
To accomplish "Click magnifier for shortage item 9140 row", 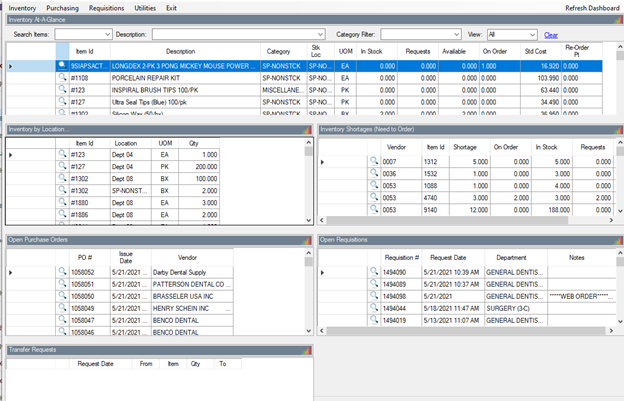I will (x=374, y=209).
